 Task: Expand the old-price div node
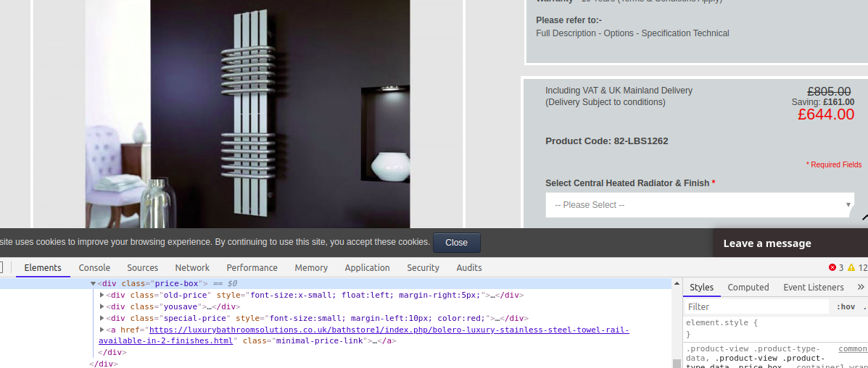(102, 296)
